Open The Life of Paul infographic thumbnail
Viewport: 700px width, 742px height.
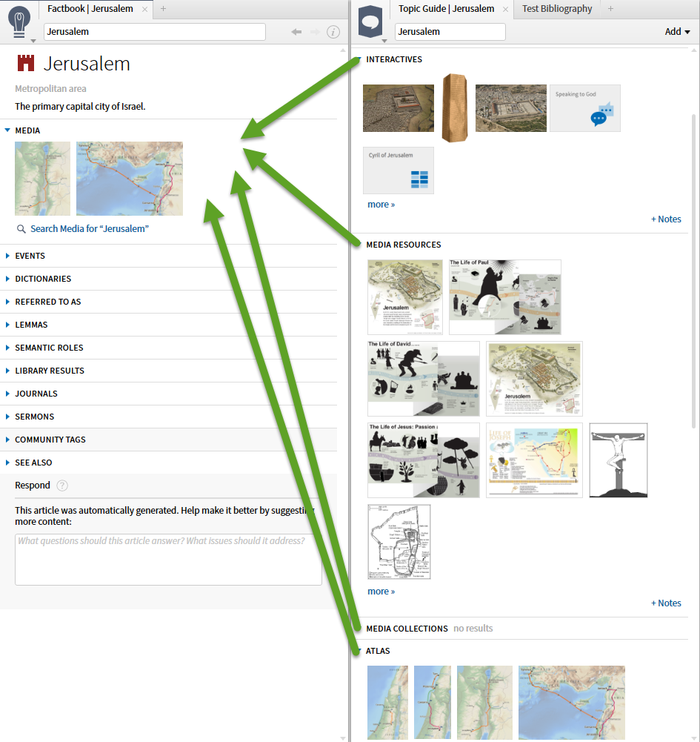tap(504, 297)
